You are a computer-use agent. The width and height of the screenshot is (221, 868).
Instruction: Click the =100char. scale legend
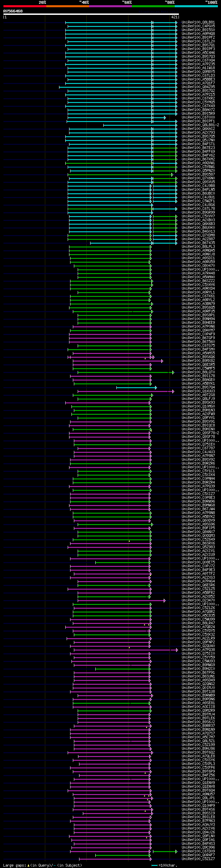coord(164,865)
